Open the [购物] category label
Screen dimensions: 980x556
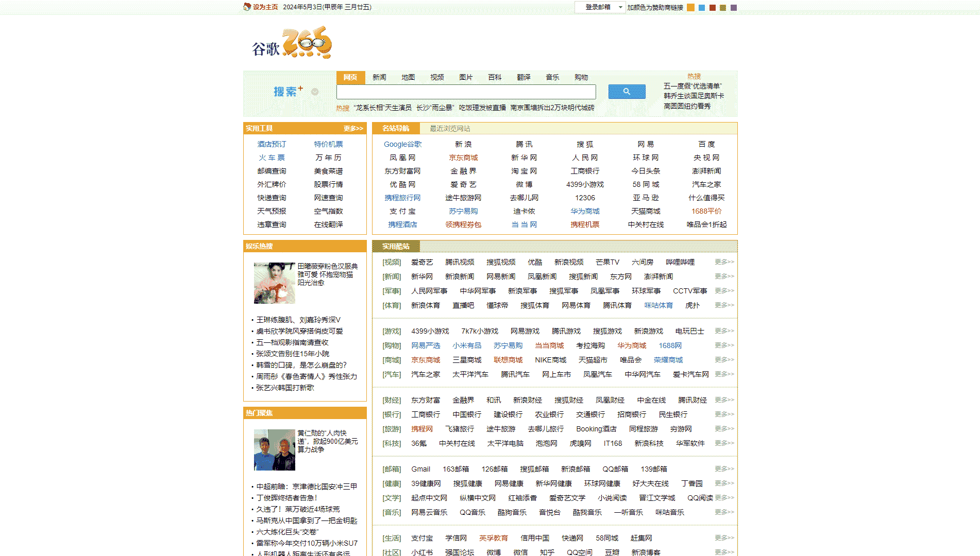[392, 345]
